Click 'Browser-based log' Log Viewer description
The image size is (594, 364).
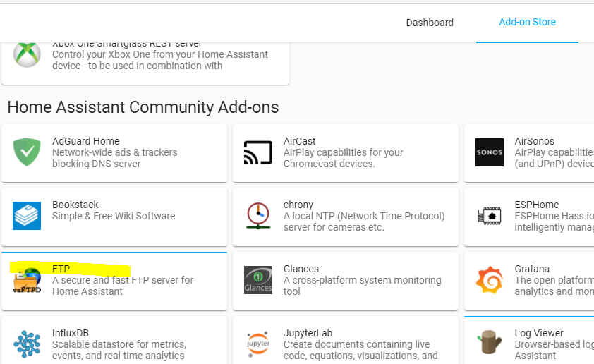point(554,345)
